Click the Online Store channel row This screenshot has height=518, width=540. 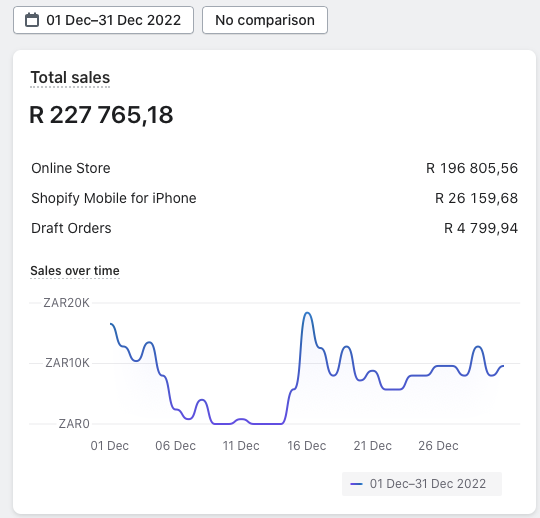tap(274, 168)
